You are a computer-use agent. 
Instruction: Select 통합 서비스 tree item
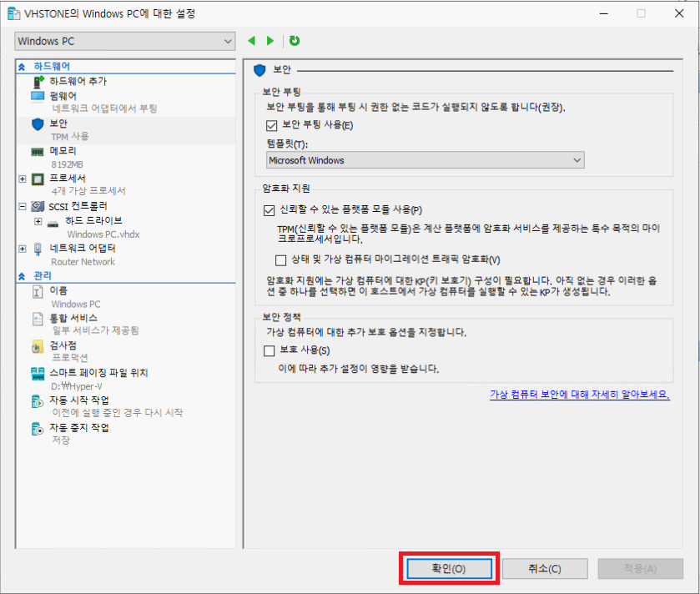(73, 318)
